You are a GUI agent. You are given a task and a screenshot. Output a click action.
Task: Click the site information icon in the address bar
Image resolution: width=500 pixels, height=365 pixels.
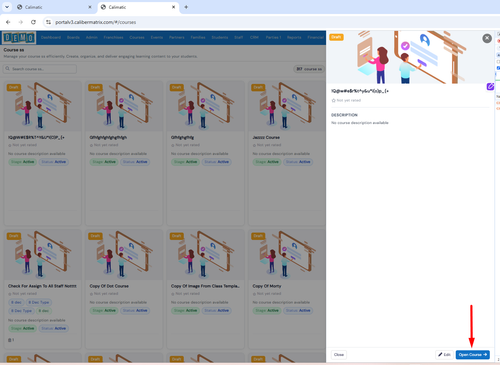pos(48,22)
